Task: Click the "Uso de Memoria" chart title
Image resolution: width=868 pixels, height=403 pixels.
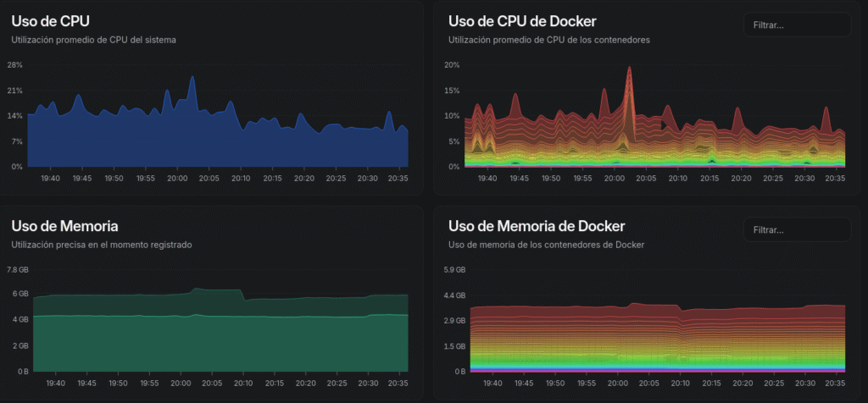Action: [x=64, y=226]
